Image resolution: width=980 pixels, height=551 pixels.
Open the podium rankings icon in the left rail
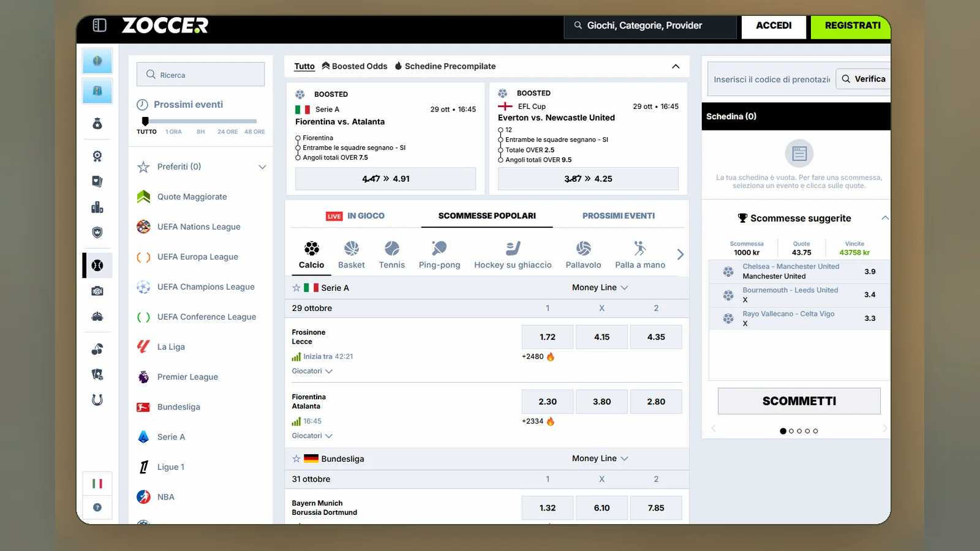pyautogui.click(x=97, y=207)
